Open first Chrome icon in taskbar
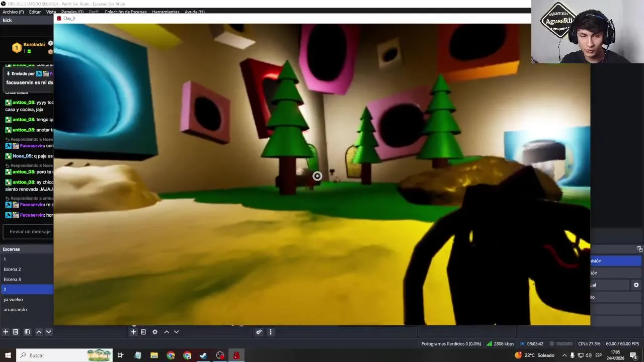This screenshot has width=644, height=362. [171, 355]
